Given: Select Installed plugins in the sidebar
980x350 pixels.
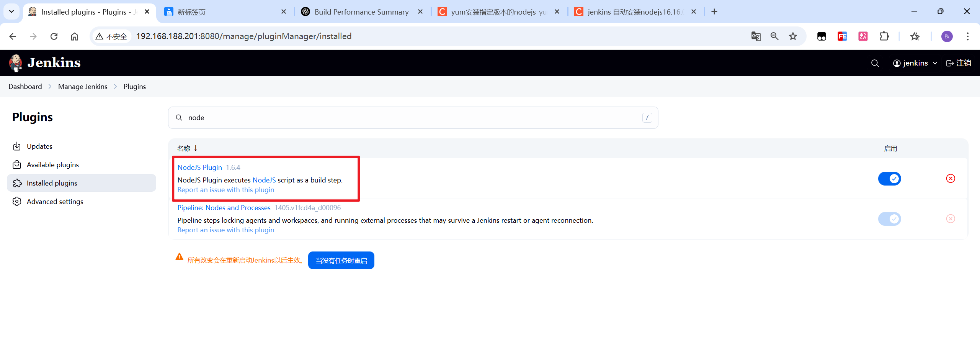Looking at the screenshot, I should coord(81,183).
